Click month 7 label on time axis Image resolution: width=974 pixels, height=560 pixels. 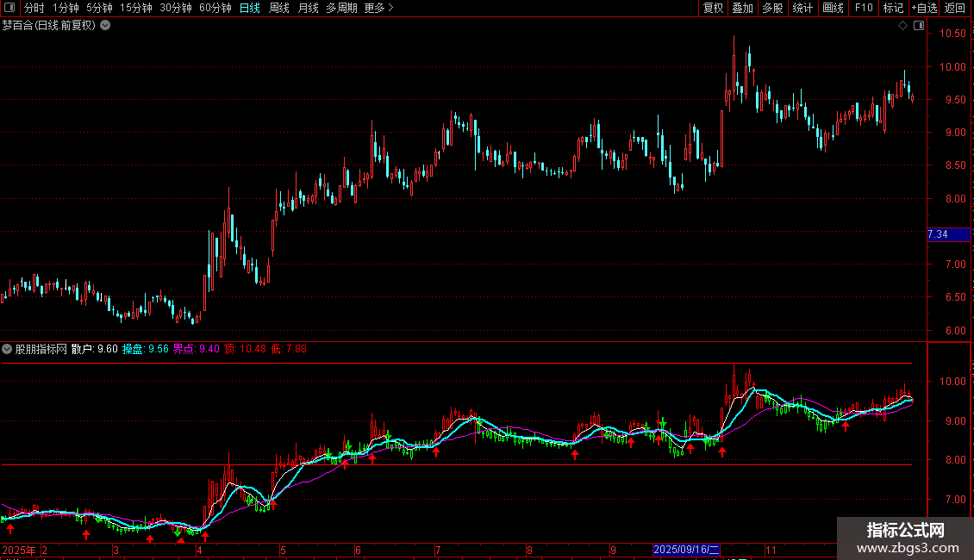point(438,551)
